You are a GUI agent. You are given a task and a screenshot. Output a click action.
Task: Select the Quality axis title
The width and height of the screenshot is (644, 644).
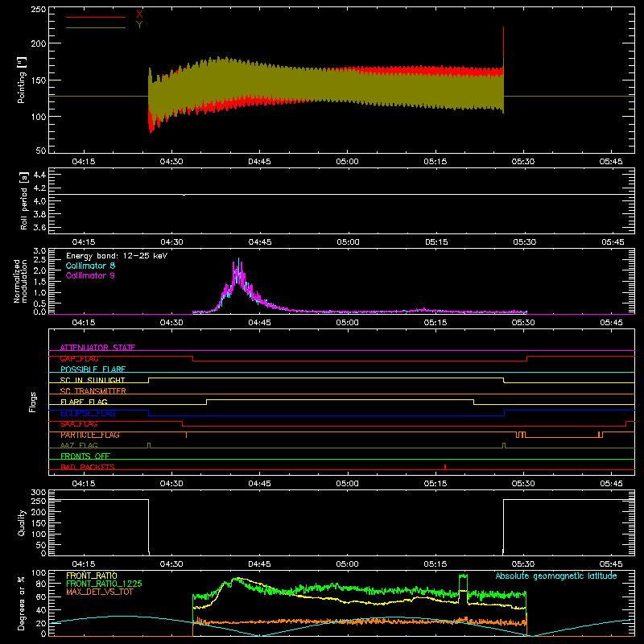(22, 522)
